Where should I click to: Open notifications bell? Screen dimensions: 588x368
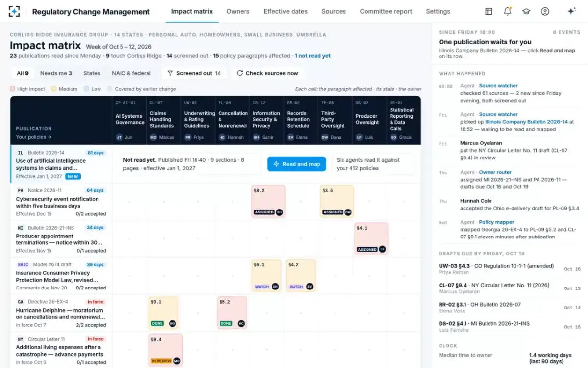[x=507, y=11]
